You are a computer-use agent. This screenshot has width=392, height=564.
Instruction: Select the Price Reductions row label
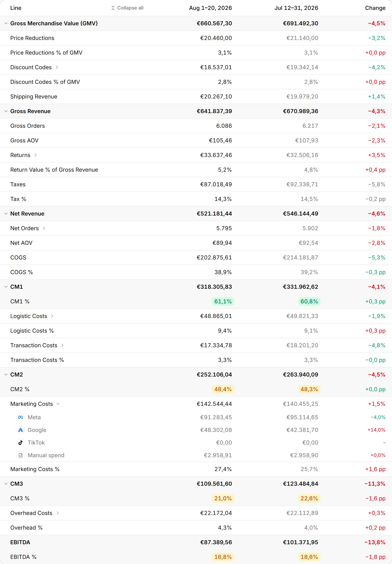click(32, 38)
